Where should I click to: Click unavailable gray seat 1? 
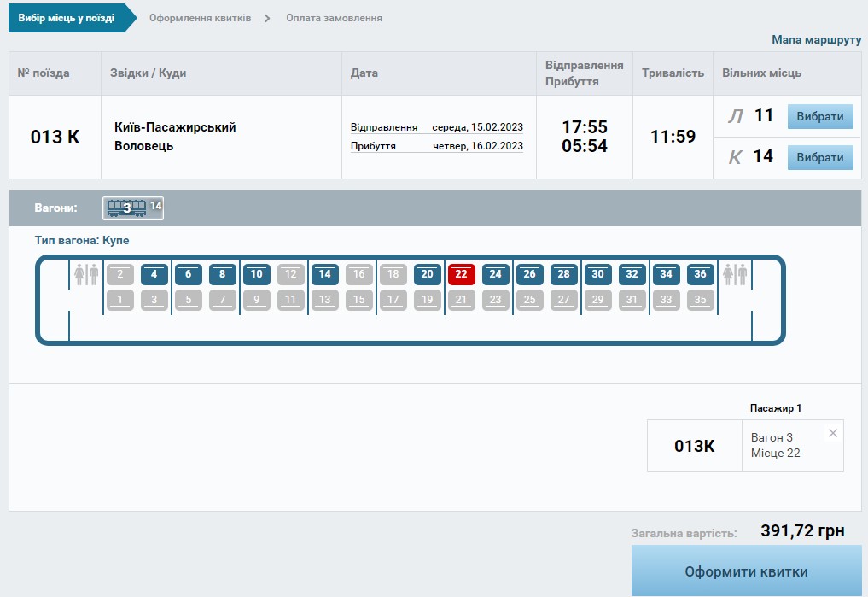119,300
